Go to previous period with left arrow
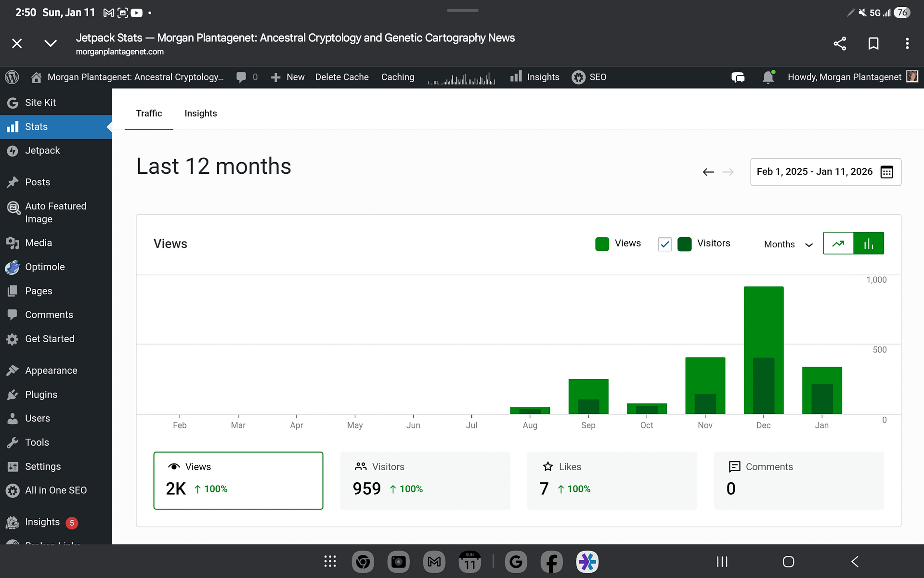Image resolution: width=924 pixels, height=578 pixels. [x=708, y=172]
